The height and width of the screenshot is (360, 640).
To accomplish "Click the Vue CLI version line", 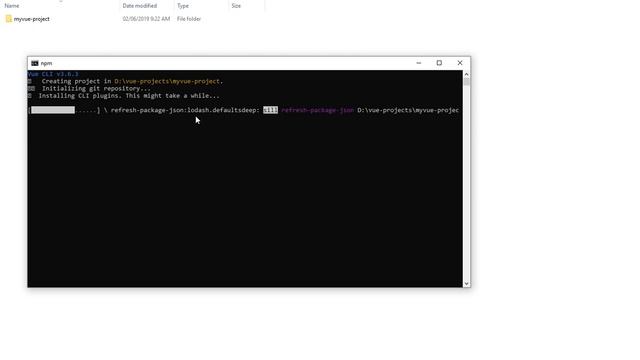I will [53, 74].
